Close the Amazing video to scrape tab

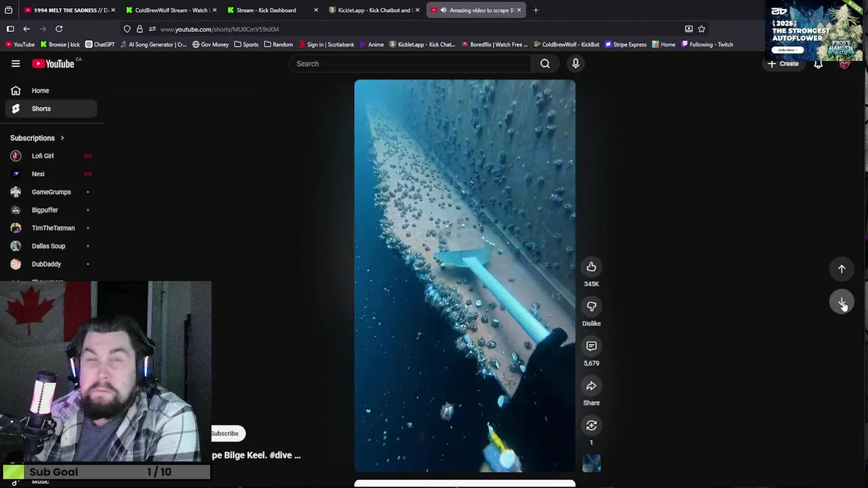pos(519,10)
